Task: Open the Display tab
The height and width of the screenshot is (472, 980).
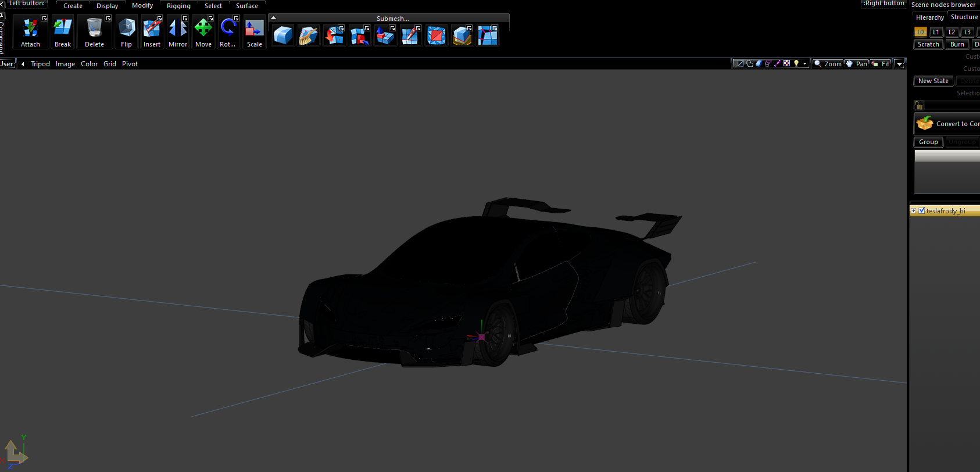Action: point(107,6)
